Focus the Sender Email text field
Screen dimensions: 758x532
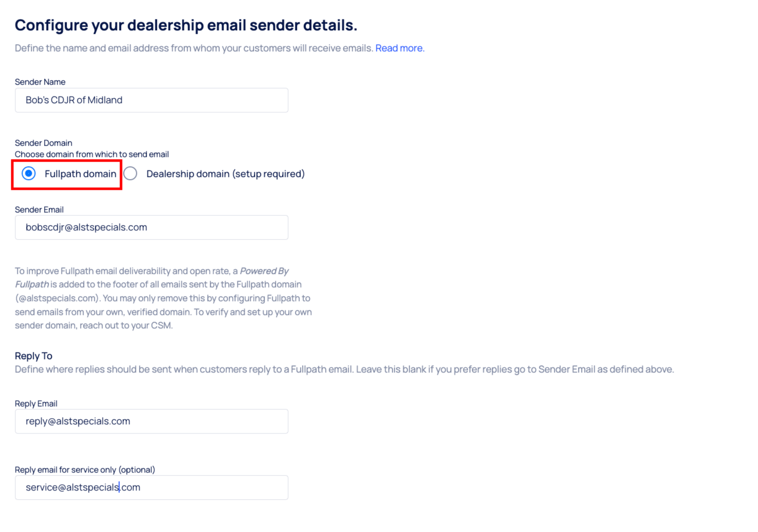[151, 227]
